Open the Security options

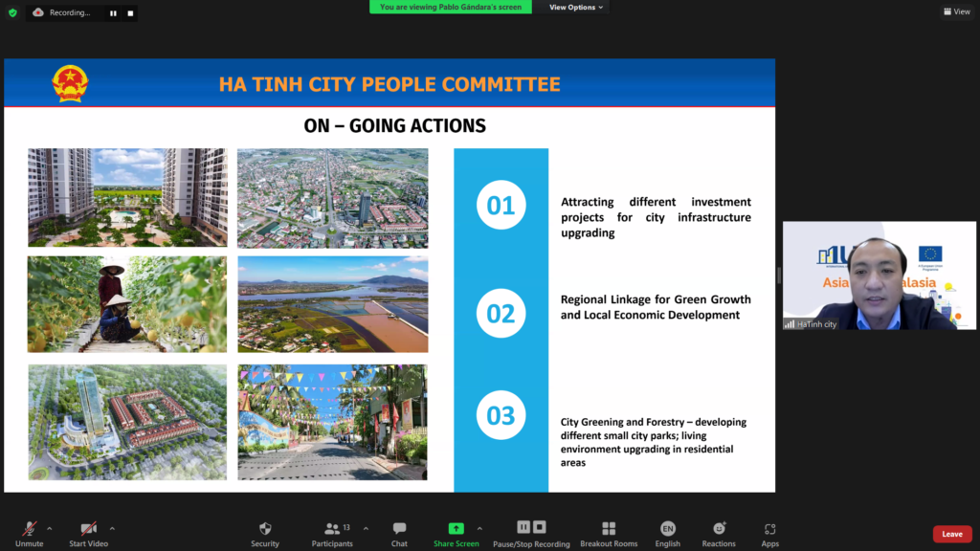point(265,533)
